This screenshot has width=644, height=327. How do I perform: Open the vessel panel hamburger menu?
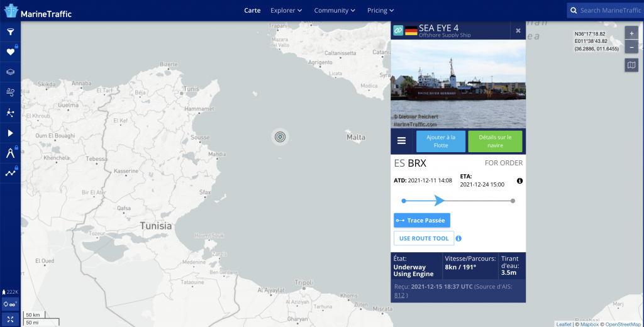[401, 140]
